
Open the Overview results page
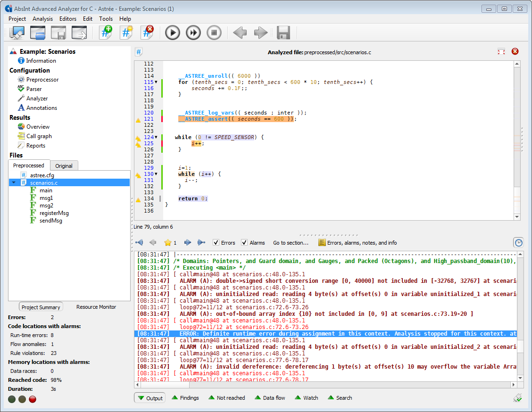click(33, 126)
